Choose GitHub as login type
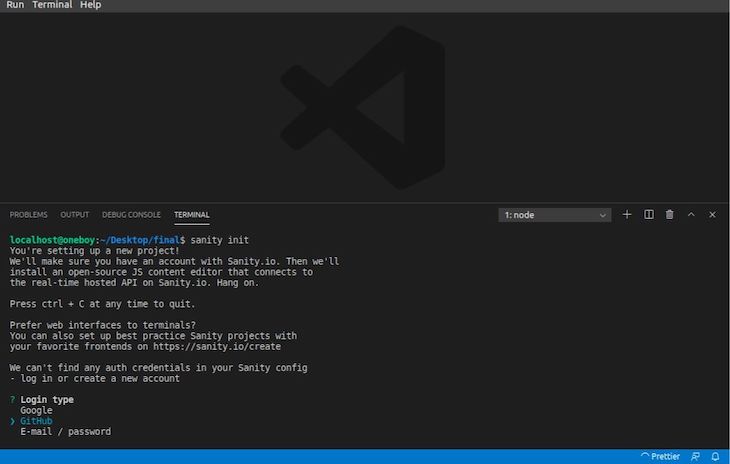Image resolution: width=730 pixels, height=464 pixels. [37, 421]
